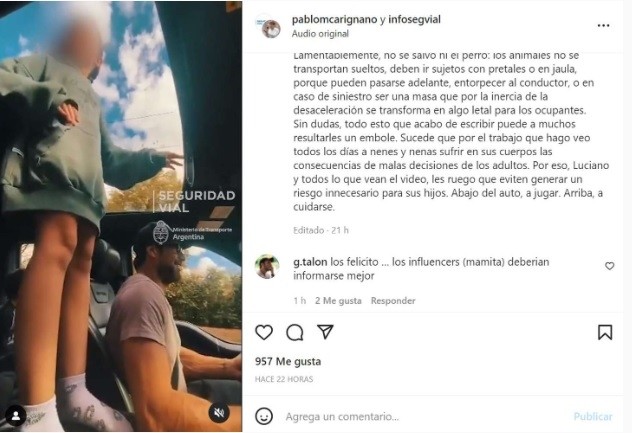Share post with paper plane icon
632x433 pixels.
[x=325, y=331]
